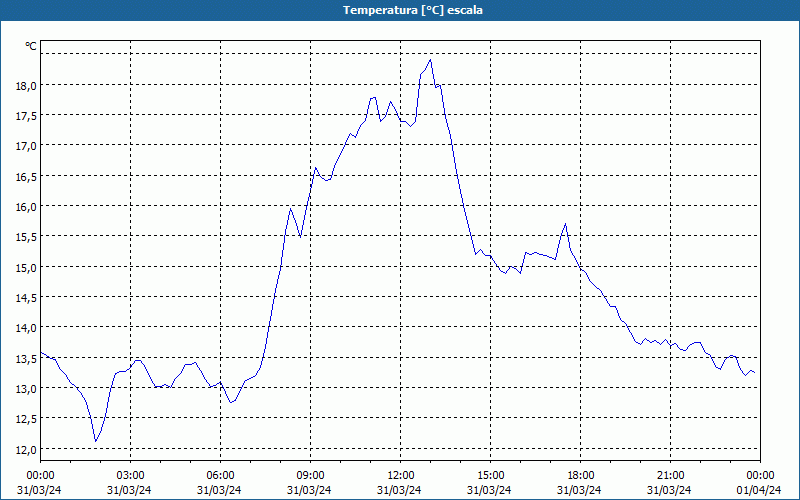Select the 13,0 y-axis label
800x500 pixels.
pyautogui.click(x=26, y=389)
